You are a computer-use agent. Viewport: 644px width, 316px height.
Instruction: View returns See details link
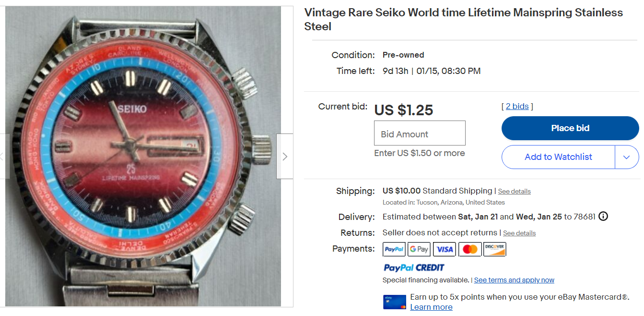(x=519, y=233)
